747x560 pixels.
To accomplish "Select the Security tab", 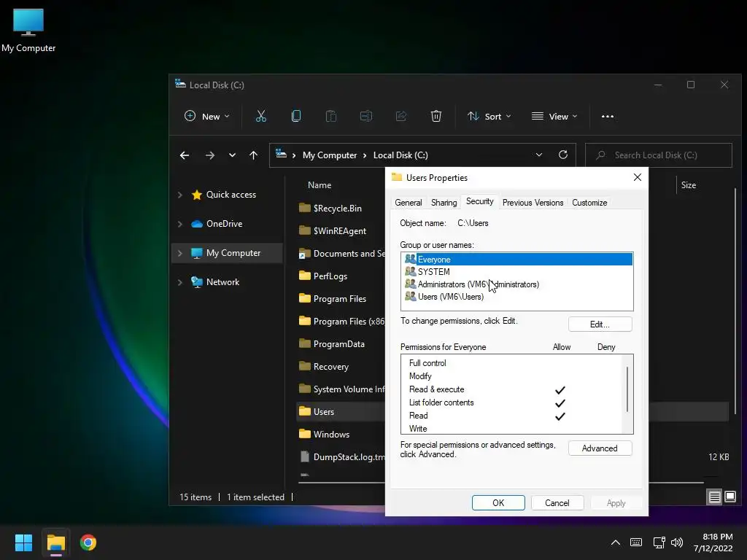I will click(x=480, y=201).
